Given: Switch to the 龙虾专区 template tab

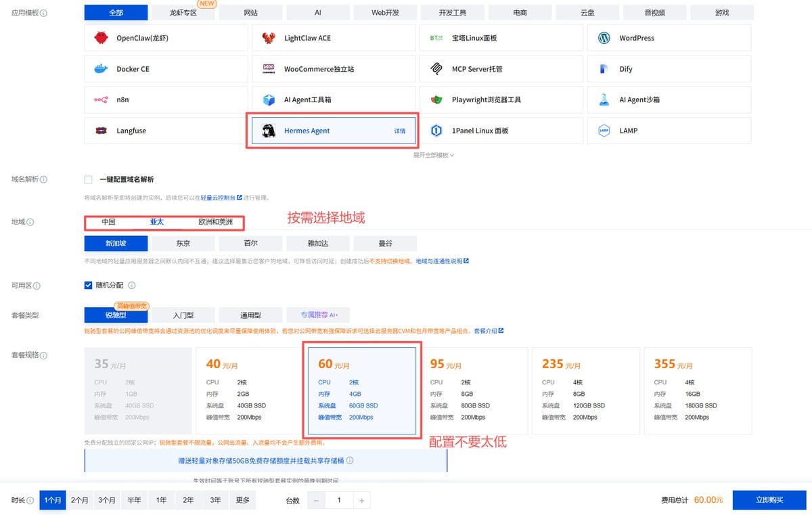Looking at the screenshot, I should [183, 12].
